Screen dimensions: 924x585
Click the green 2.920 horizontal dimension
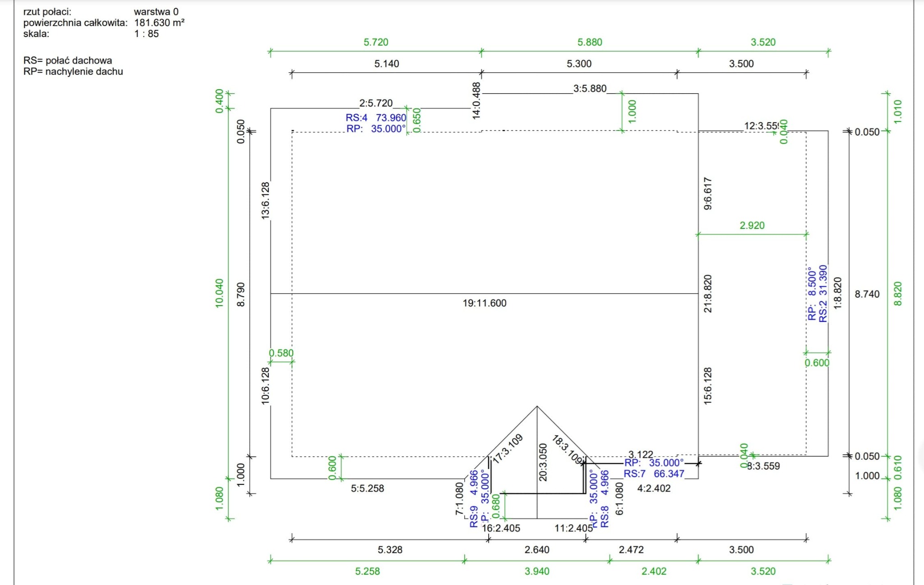click(x=752, y=225)
